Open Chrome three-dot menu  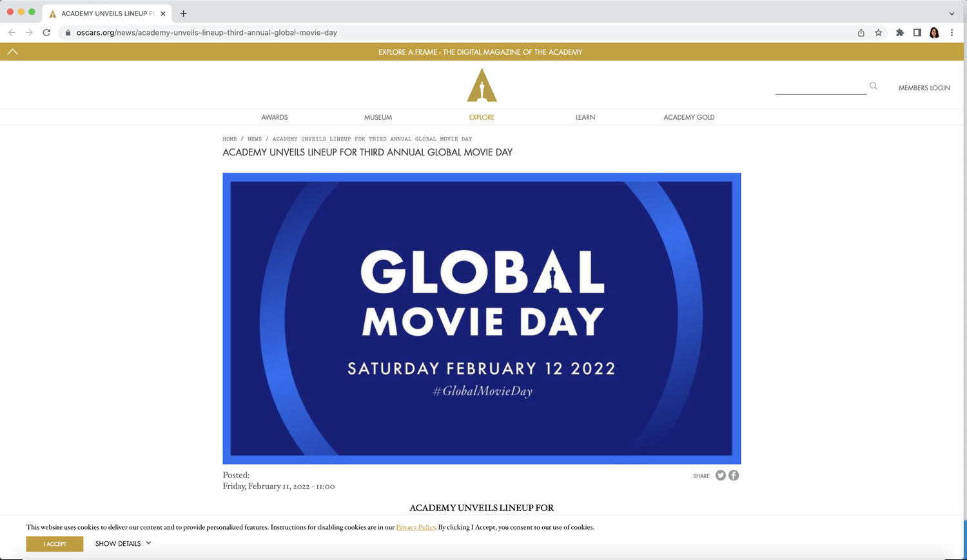[952, 32]
